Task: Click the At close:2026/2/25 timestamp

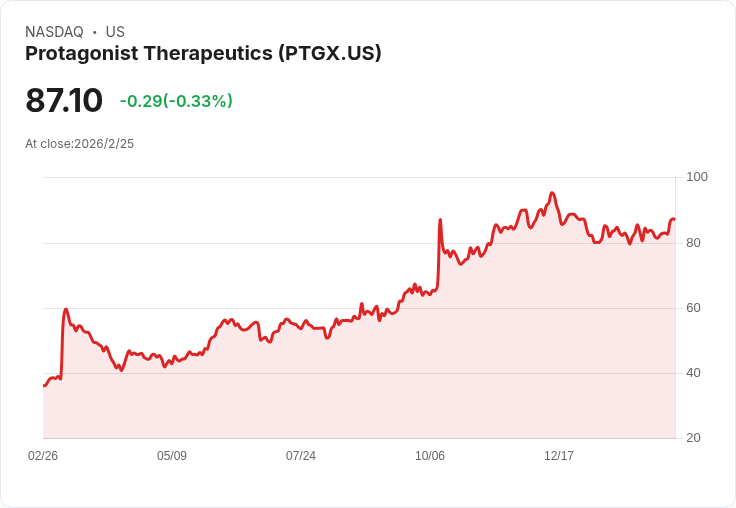Action: pos(79,144)
